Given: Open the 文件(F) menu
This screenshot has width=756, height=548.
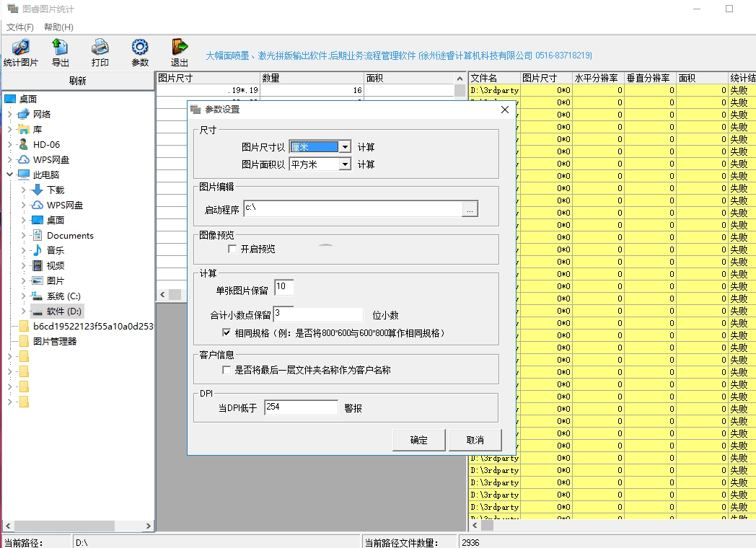Looking at the screenshot, I should click(x=20, y=27).
